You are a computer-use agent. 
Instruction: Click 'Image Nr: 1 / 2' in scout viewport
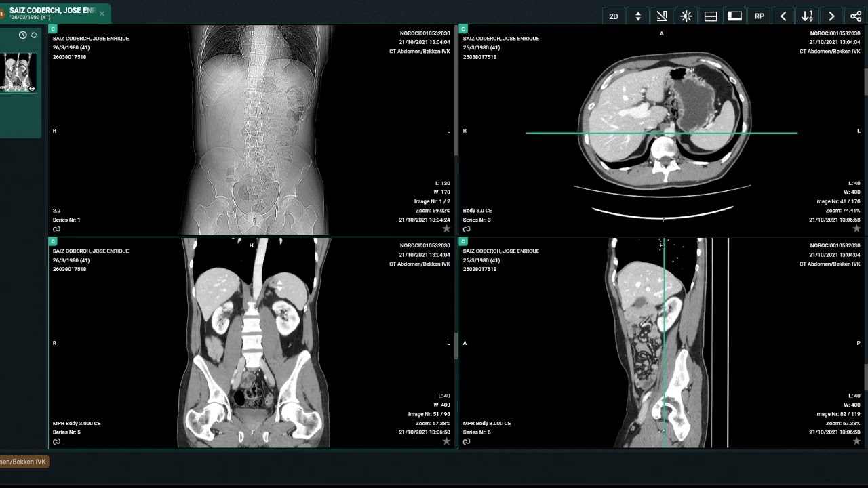click(x=432, y=201)
